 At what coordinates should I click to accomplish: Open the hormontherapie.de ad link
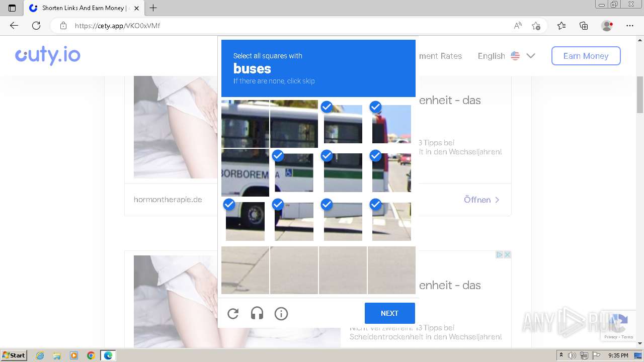coord(168,200)
